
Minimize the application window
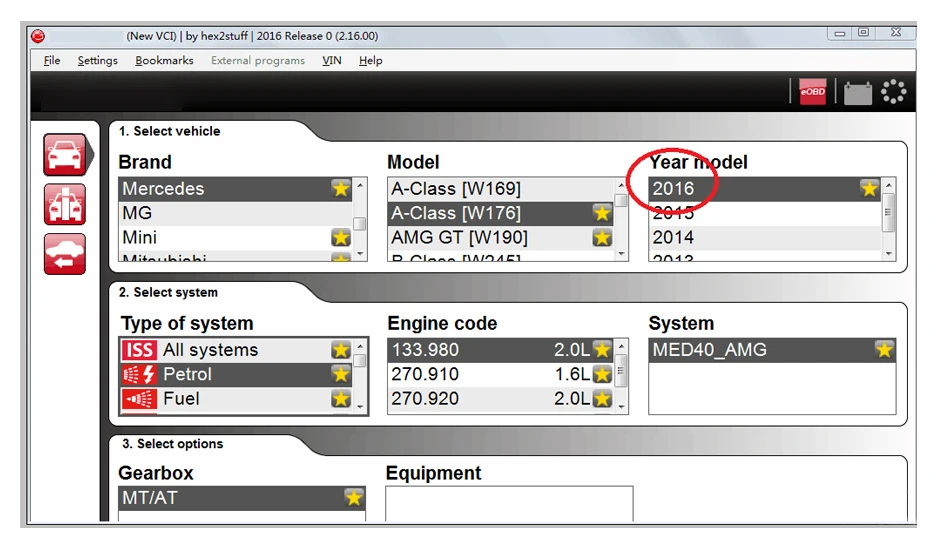coord(839,34)
